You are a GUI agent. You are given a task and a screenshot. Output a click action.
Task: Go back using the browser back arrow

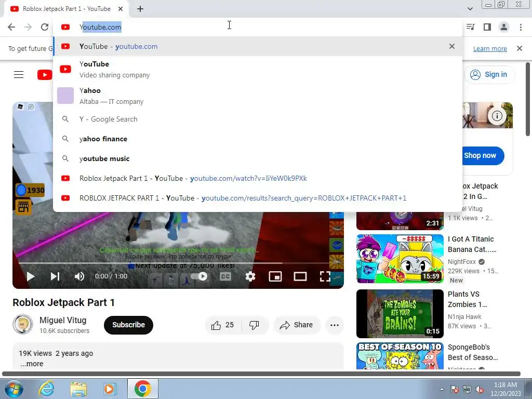pyautogui.click(x=11, y=27)
